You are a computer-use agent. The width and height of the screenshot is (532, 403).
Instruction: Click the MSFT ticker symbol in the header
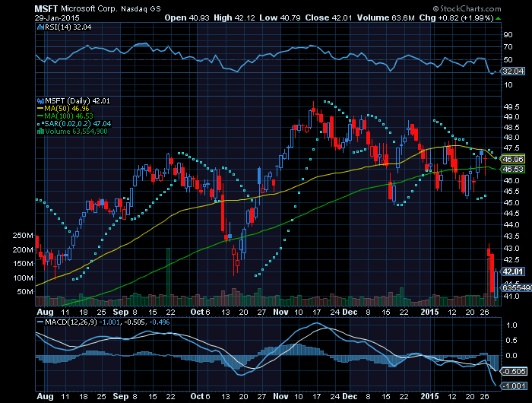(46, 9)
